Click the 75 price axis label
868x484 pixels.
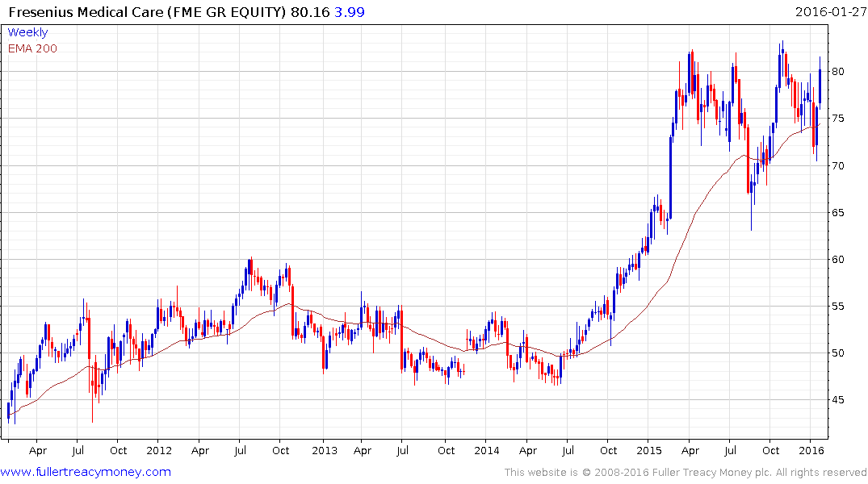838,119
